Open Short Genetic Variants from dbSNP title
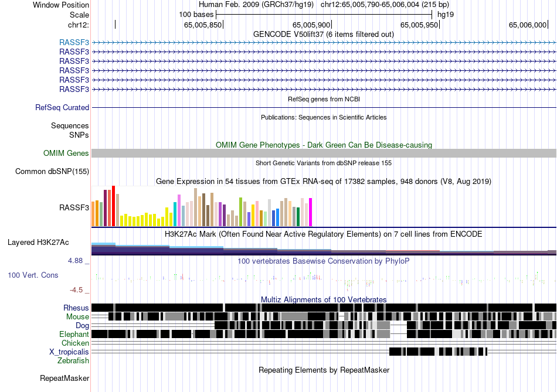The height and width of the screenshot is (392, 557). point(324,163)
